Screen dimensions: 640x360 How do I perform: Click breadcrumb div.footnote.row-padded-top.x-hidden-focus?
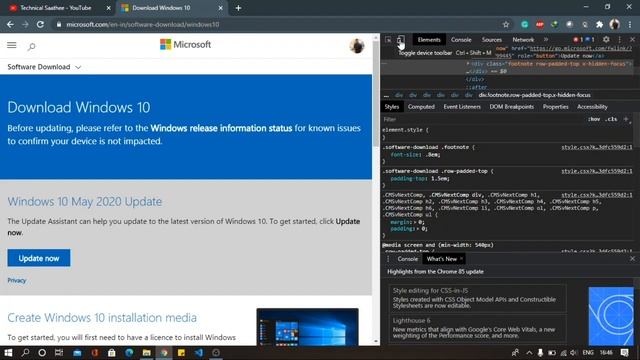[x=534, y=95]
